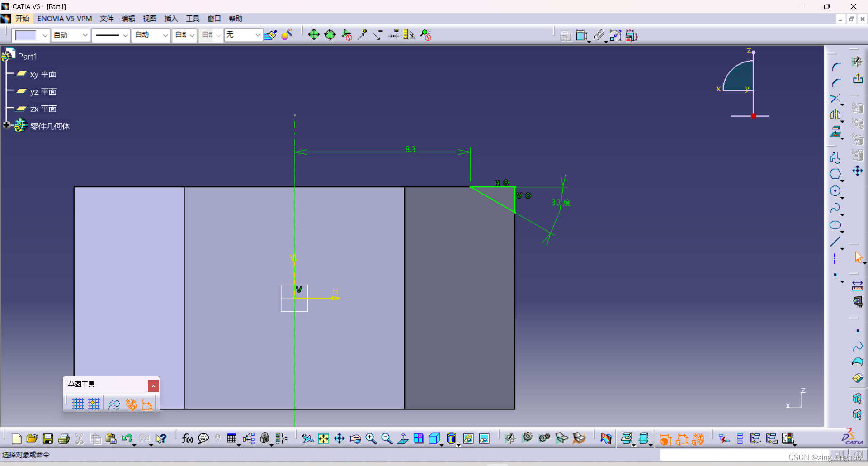Select the Corner fillet tool
The height and width of the screenshot is (466, 868).
coord(836,67)
